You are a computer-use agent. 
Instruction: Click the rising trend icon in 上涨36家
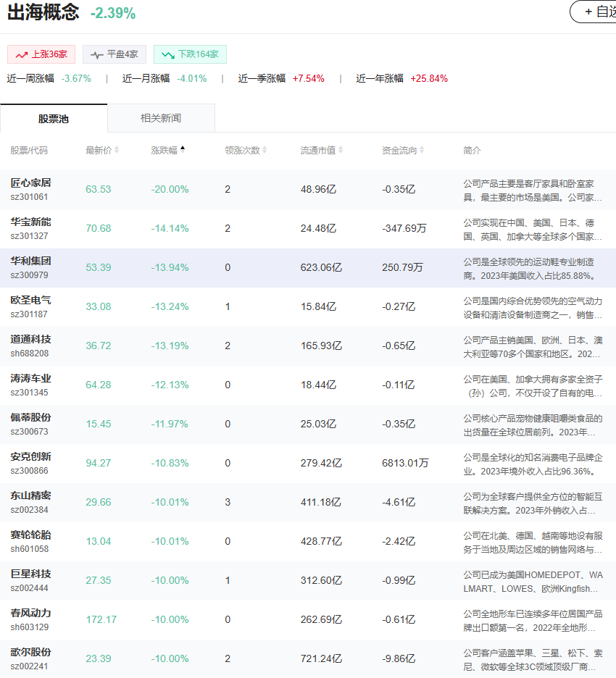point(22,54)
